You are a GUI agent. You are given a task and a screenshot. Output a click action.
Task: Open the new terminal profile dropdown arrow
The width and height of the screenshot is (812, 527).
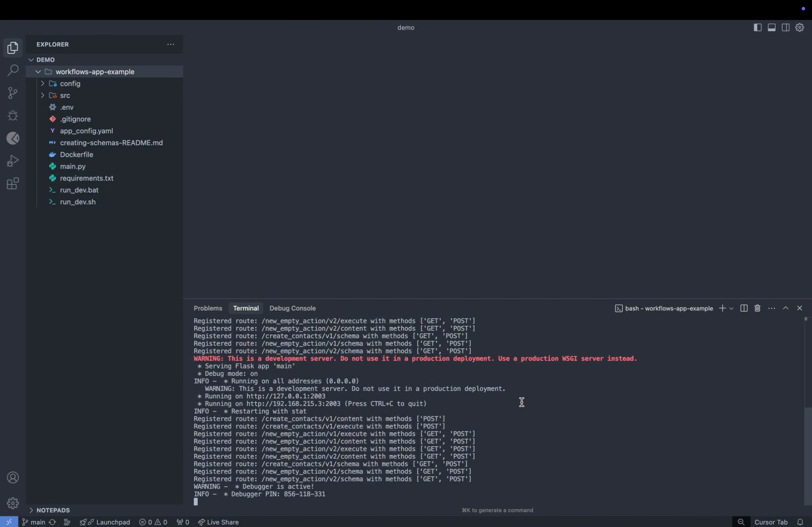tap(731, 308)
